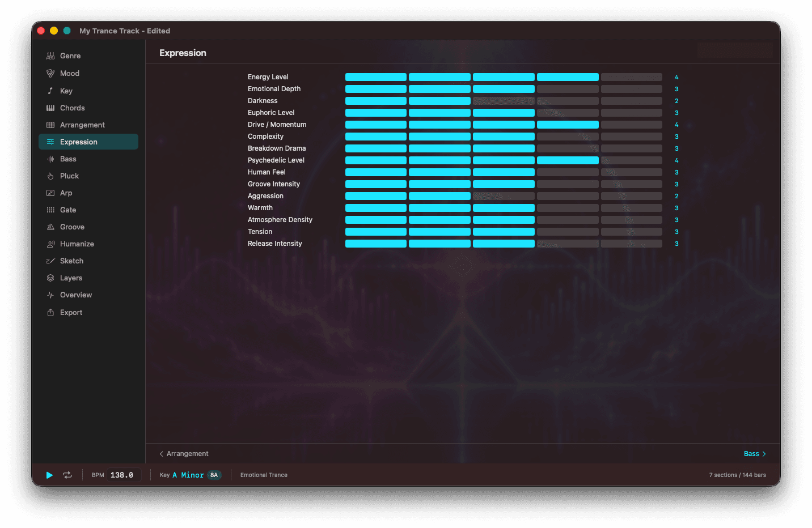Click the Groove metronome icon
Image resolution: width=812 pixels, height=528 pixels.
pyautogui.click(x=50, y=227)
